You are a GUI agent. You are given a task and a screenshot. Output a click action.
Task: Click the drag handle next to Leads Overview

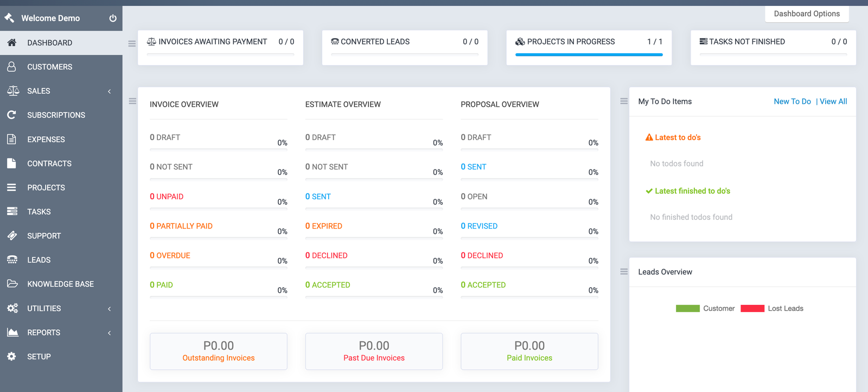pyautogui.click(x=624, y=271)
